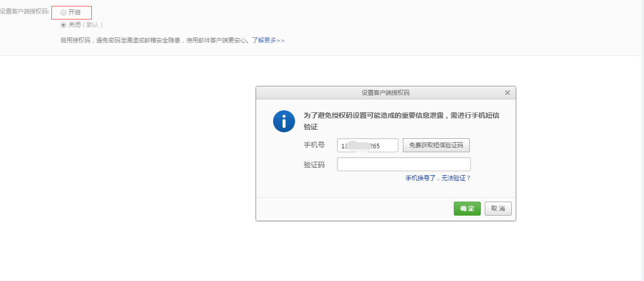644x281 pixels.
Task: Click the blue info icon in dialog
Action: pyautogui.click(x=284, y=121)
